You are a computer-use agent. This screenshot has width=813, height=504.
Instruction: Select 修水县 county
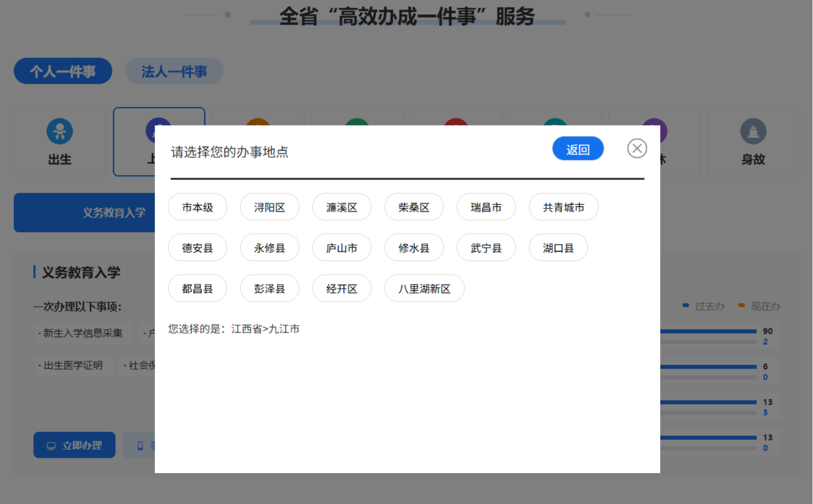[x=414, y=248]
